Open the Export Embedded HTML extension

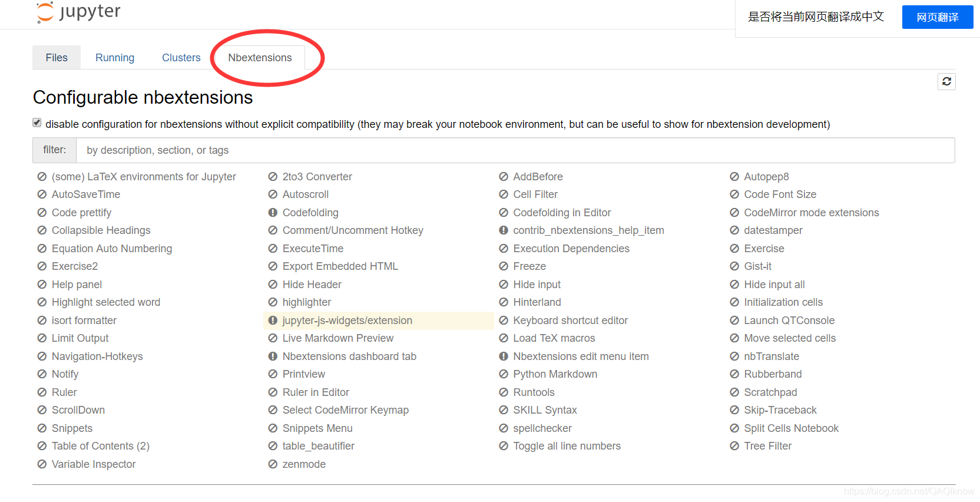pos(340,266)
